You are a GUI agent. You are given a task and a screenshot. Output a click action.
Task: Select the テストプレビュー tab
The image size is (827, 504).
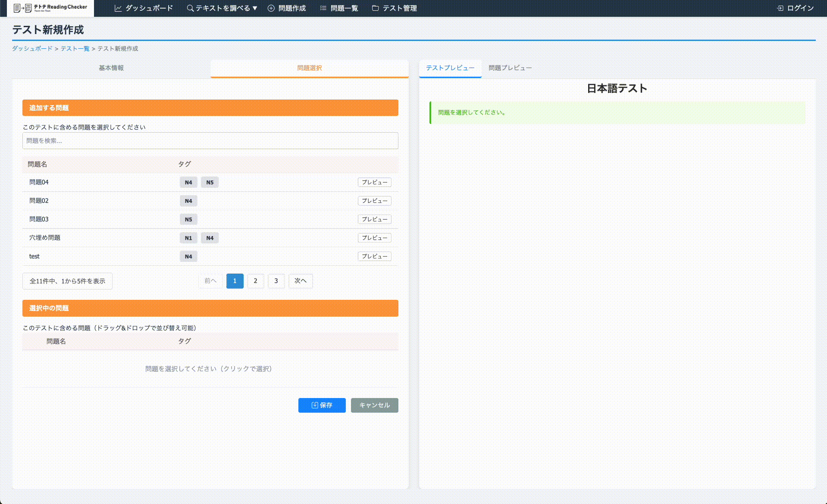(x=450, y=68)
